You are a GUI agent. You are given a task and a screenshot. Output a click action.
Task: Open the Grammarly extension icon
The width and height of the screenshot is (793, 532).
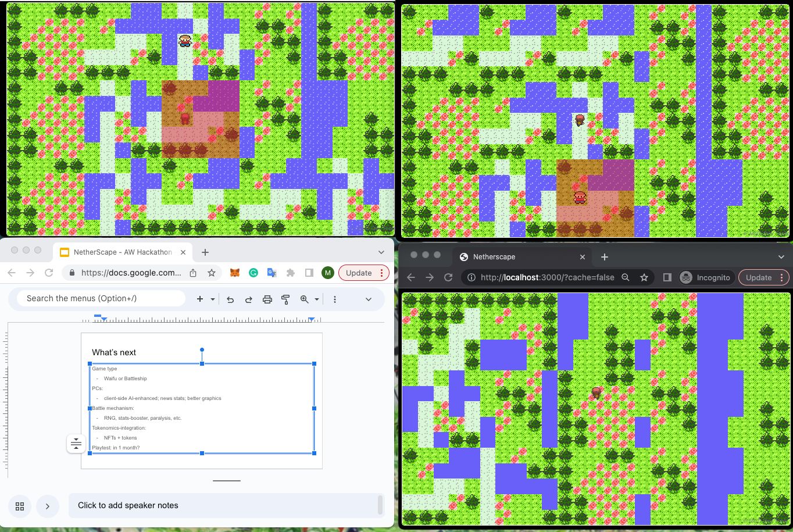253,273
